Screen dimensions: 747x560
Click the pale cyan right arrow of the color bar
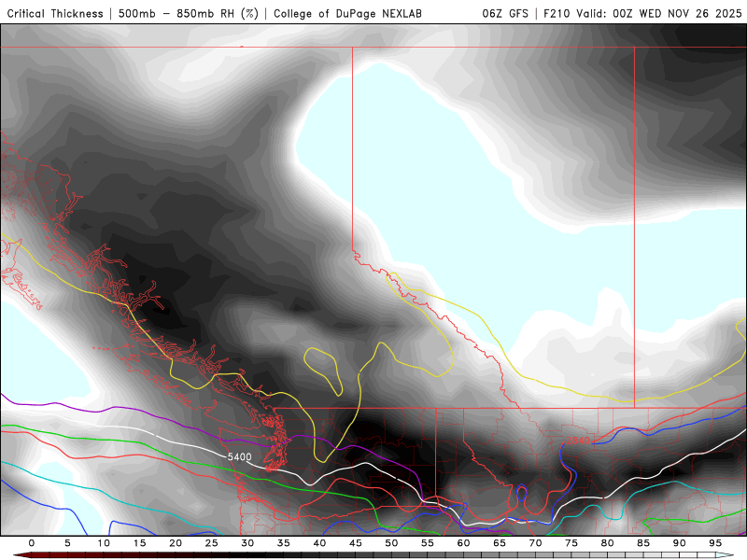(726, 555)
